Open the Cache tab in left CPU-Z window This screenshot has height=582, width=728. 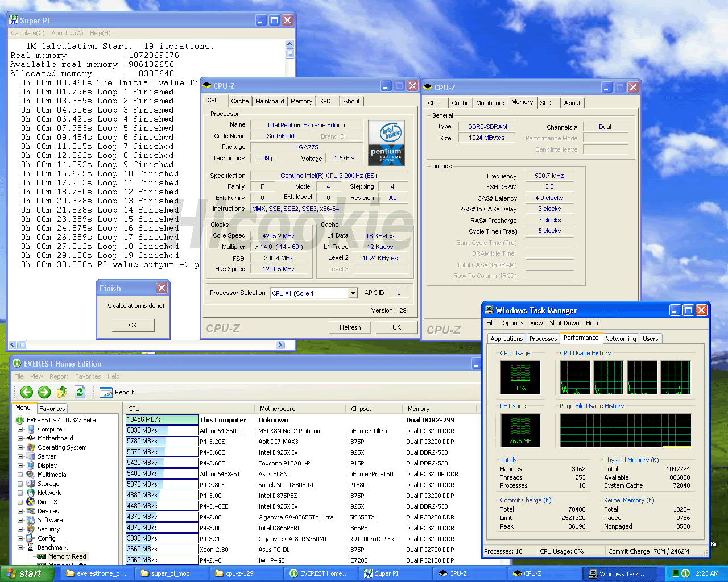(239, 101)
